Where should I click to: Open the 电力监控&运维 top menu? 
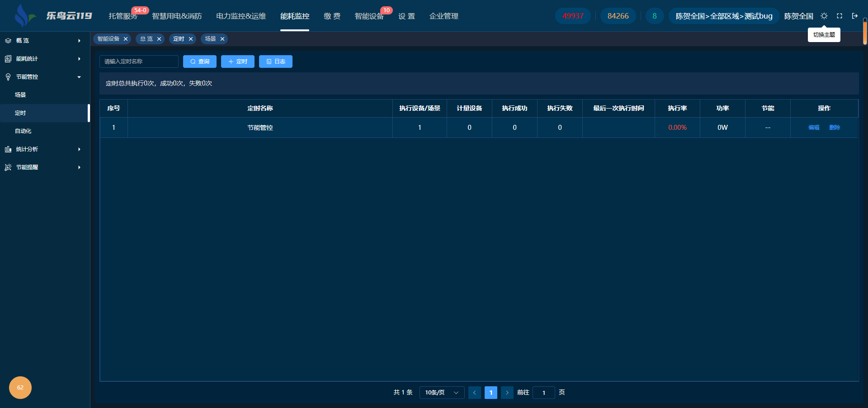(x=241, y=16)
